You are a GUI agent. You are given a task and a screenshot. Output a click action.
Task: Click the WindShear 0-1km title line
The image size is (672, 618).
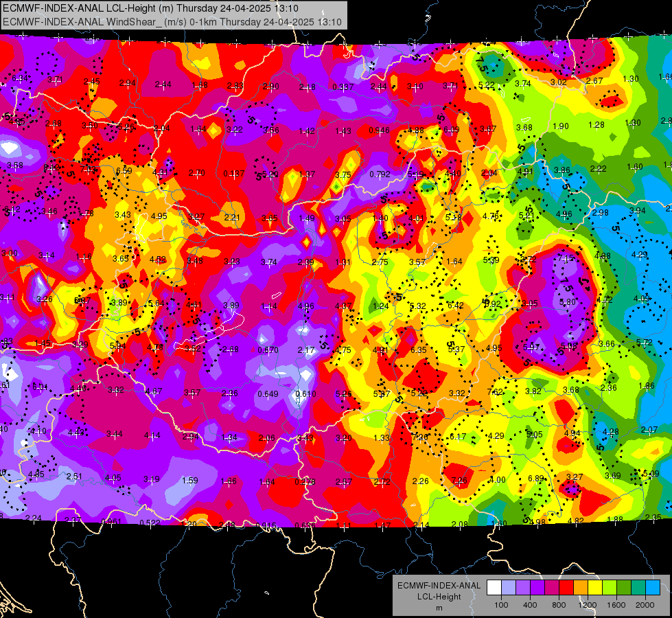(172, 22)
